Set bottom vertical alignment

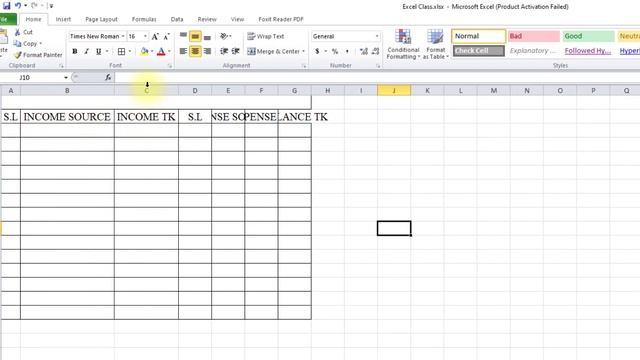tap(207, 36)
